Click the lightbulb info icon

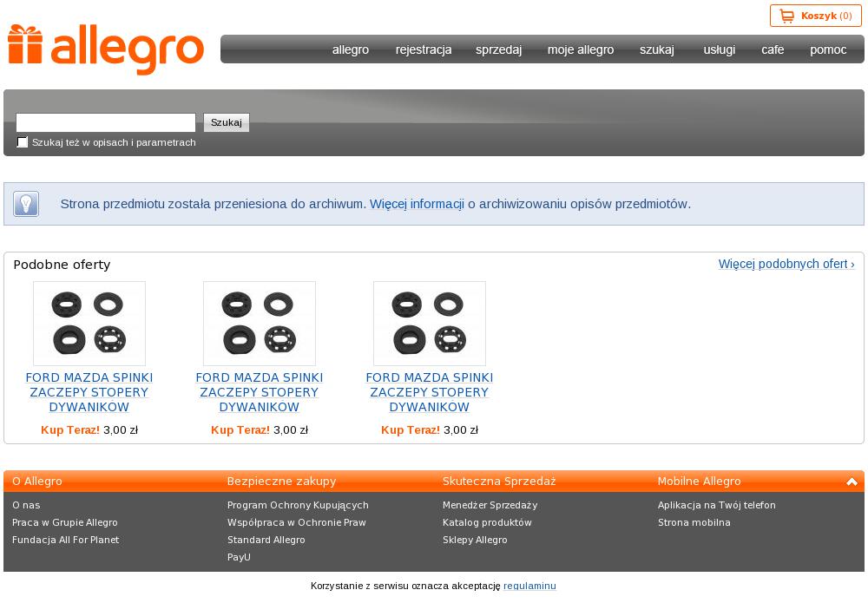tap(26, 204)
